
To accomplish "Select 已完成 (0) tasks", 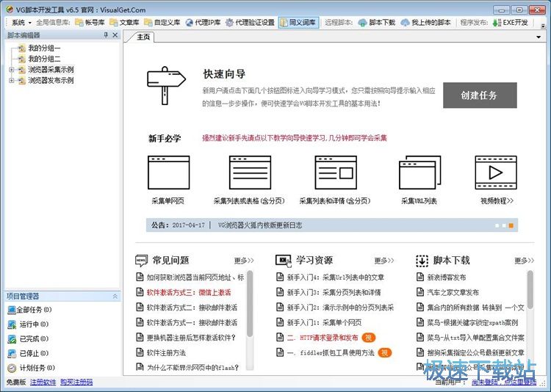I will click(28, 339).
